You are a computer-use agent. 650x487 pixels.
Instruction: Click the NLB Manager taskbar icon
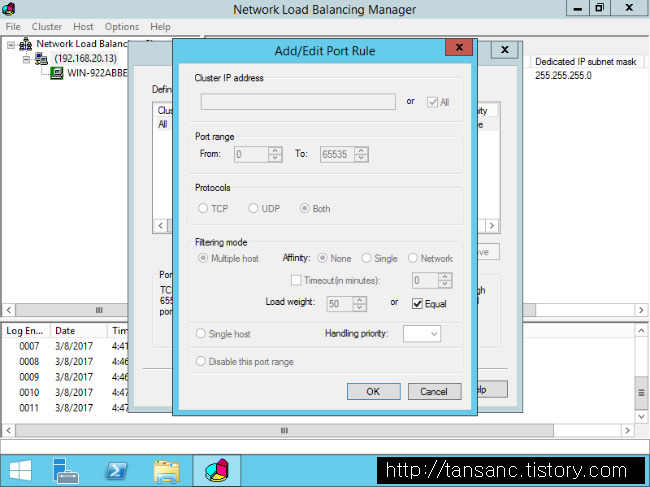[x=217, y=470]
